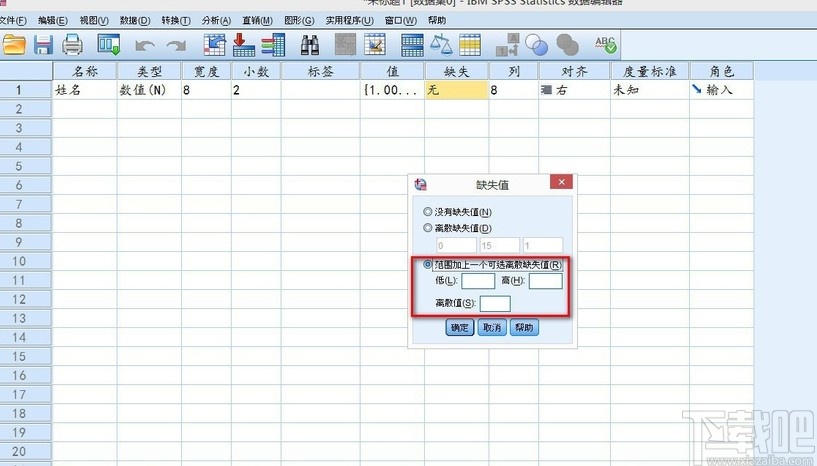Click the Go to variable icon with red arrow

[x=243, y=45]
